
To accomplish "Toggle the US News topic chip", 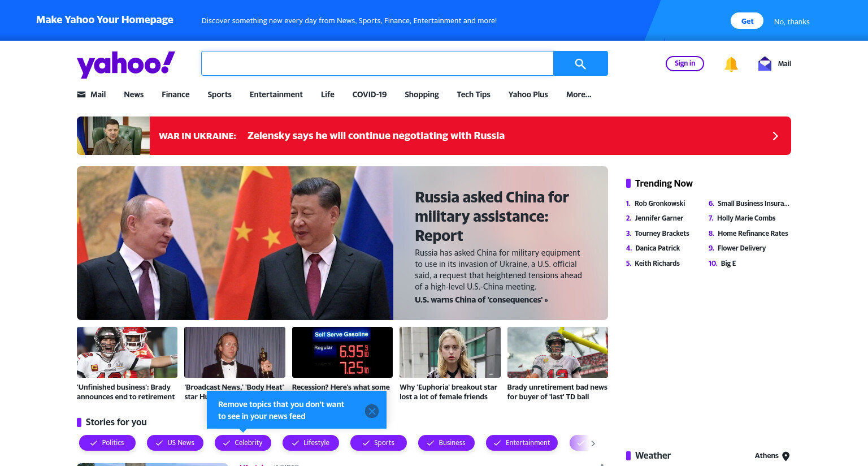I will [x=175, y=443].
